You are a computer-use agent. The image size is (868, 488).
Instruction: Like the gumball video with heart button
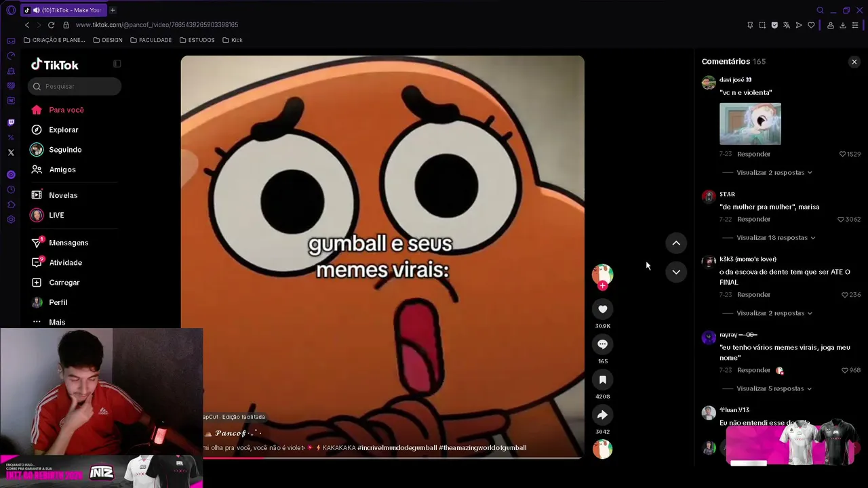coord(602,309)
